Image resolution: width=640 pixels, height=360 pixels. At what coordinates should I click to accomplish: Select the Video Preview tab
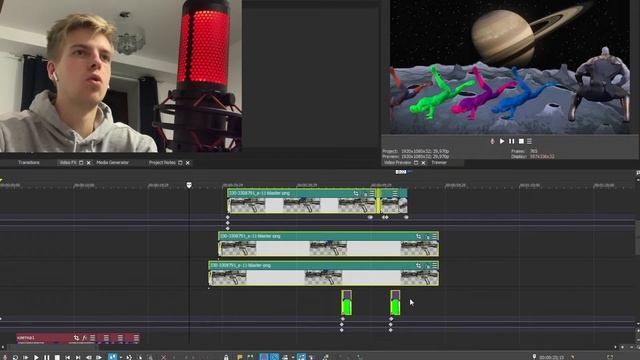pyautogui.click(x=398, y=162)
